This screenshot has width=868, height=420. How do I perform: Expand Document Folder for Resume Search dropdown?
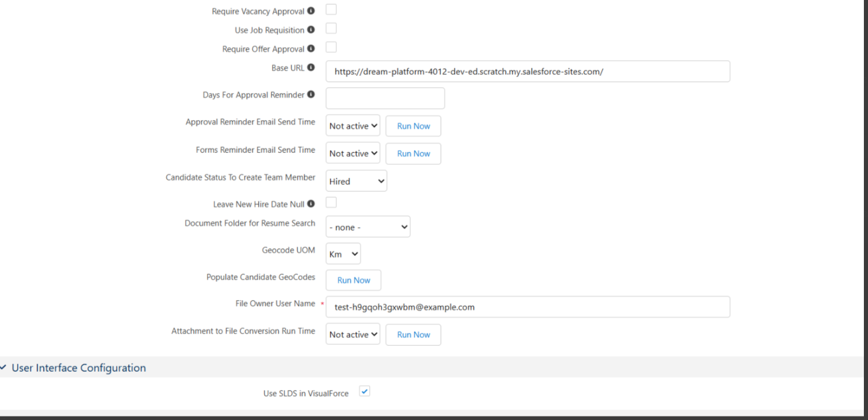[368, 227]
